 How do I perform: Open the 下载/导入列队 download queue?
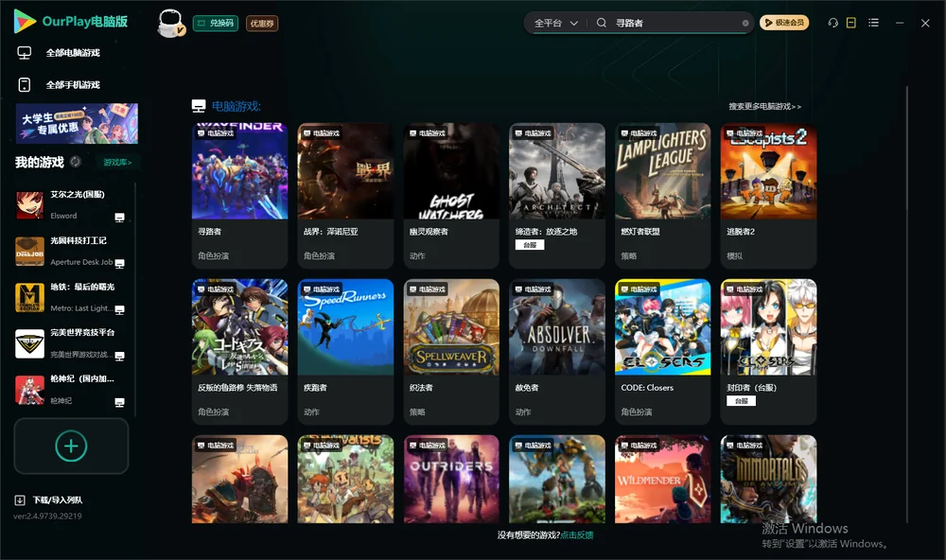(49, 500)
